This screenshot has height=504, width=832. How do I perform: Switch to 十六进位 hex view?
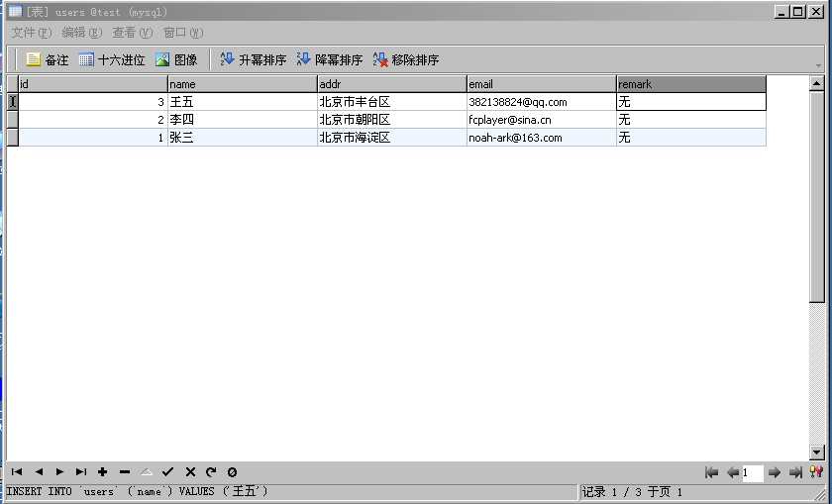pyautogui.click(x=111, y=60)
